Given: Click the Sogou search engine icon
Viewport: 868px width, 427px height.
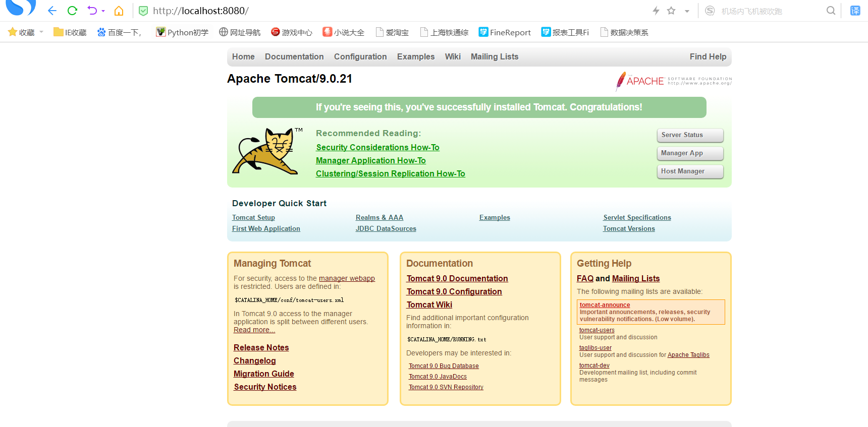Looking at the screenshot, I should [710, 11].
